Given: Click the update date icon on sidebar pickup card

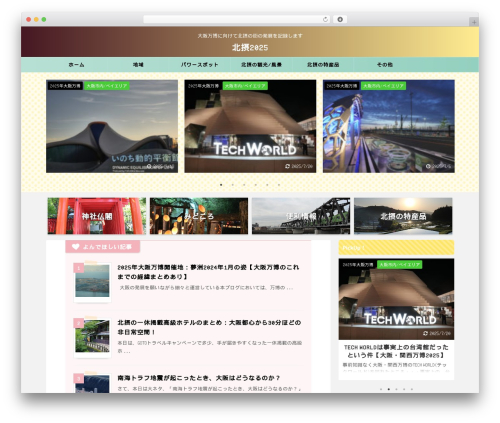Looking at the screenshot, I should point(425,333).
